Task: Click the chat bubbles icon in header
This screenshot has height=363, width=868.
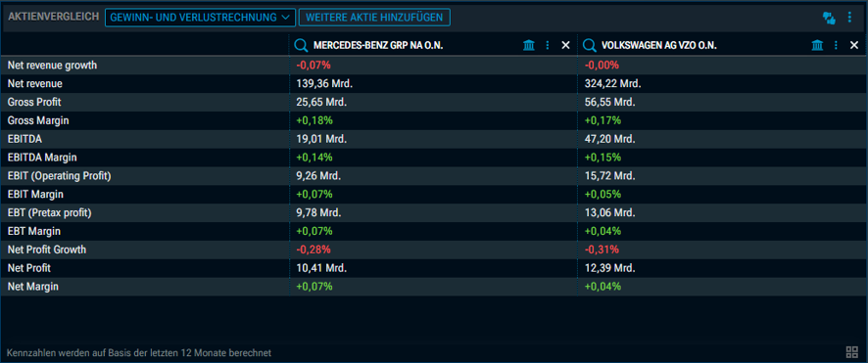Action: [x=829, y=18]
